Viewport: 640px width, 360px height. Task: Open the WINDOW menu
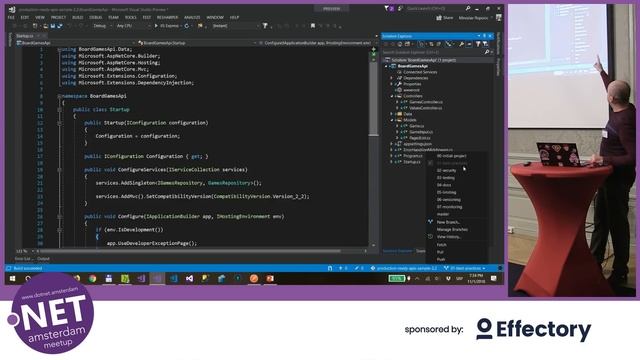215,18
